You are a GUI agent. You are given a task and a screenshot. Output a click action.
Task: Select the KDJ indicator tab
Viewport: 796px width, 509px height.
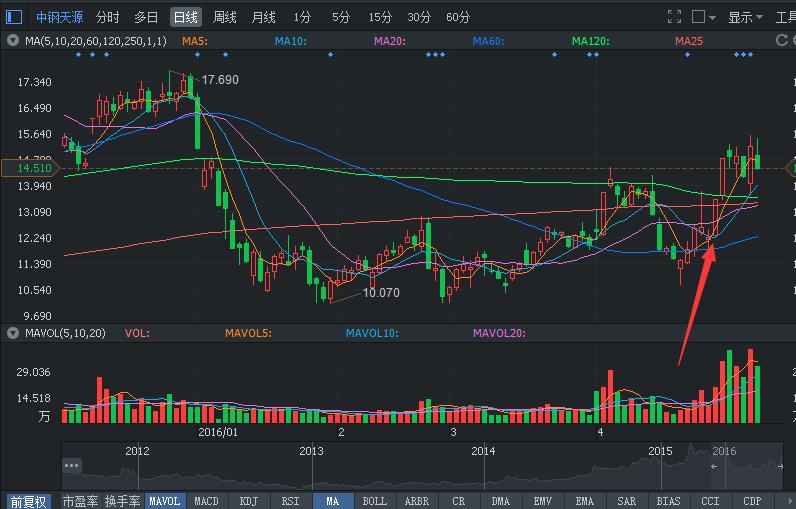coord(248,501)
